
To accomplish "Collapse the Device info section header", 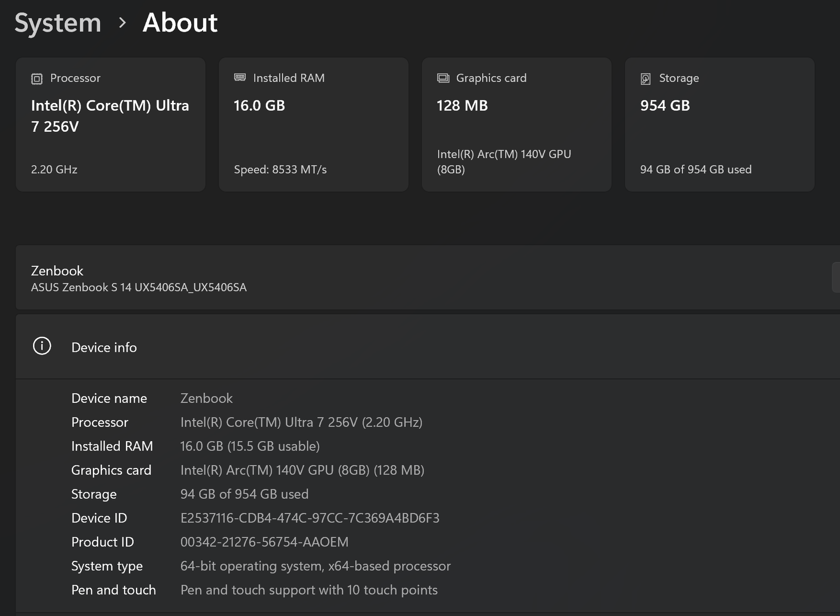I will (x=428, y=347).
